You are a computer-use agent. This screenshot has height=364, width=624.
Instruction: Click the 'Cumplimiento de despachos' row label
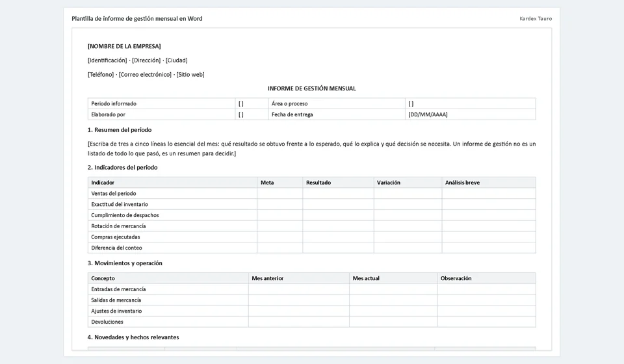click(125, 215)
